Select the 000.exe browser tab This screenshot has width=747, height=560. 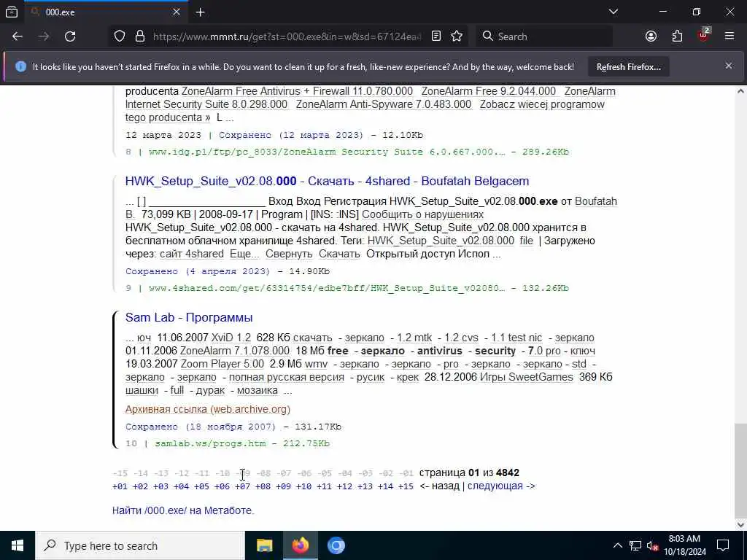click(x=106, y=12)
